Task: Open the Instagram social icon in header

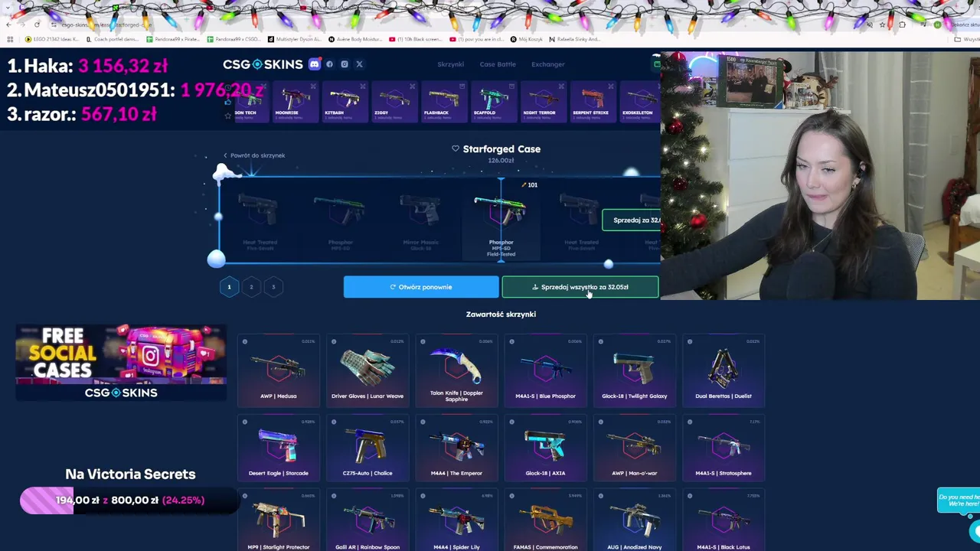Action: [345, 64]
